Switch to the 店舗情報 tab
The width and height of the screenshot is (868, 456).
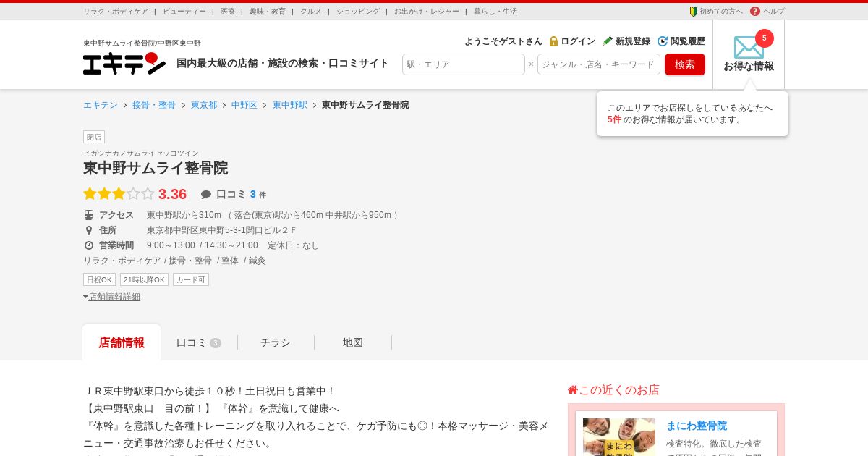122,342
